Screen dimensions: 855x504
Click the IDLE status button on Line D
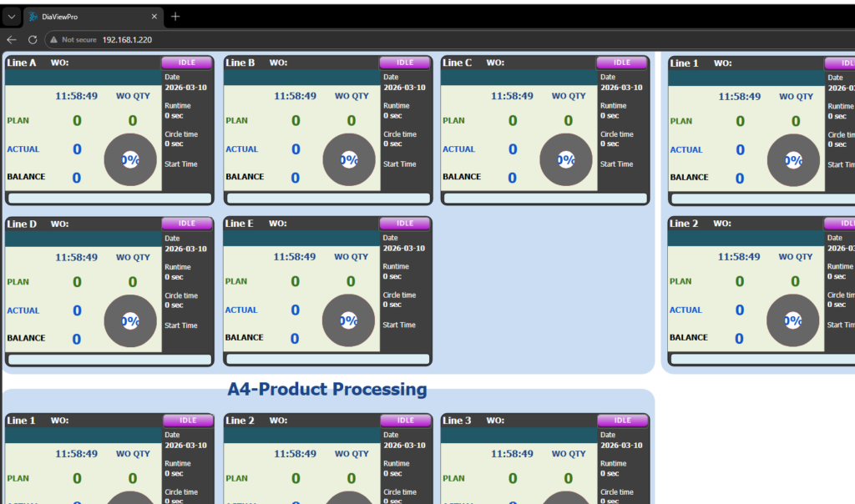pos(187,224)
